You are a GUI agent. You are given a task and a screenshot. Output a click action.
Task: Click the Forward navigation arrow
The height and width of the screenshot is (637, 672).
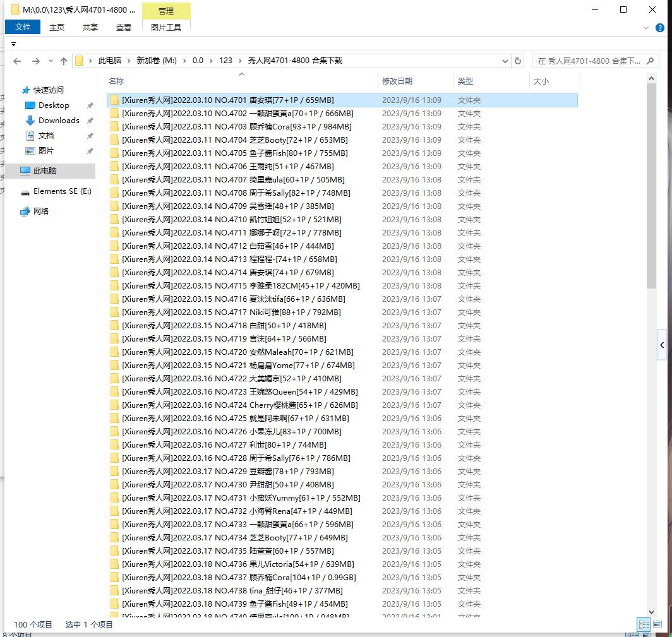coord(35,61)
